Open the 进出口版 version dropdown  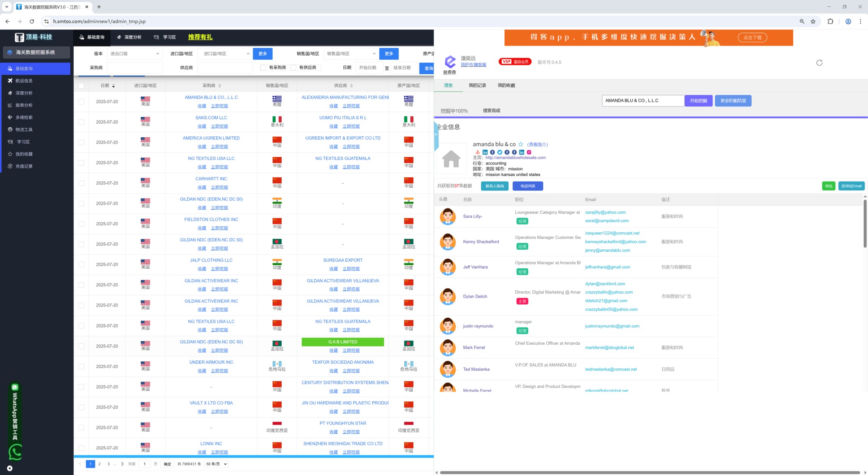pos(135,54)
